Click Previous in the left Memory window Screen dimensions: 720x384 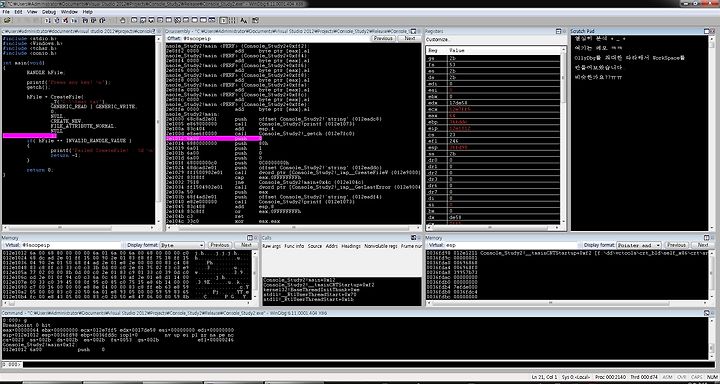(219, 245)
